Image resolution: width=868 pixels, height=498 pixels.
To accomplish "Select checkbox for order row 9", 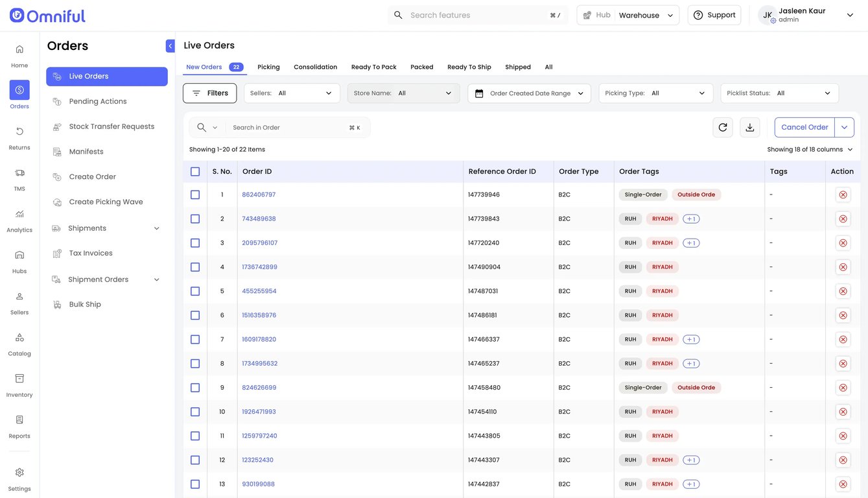I will [195, 388].
